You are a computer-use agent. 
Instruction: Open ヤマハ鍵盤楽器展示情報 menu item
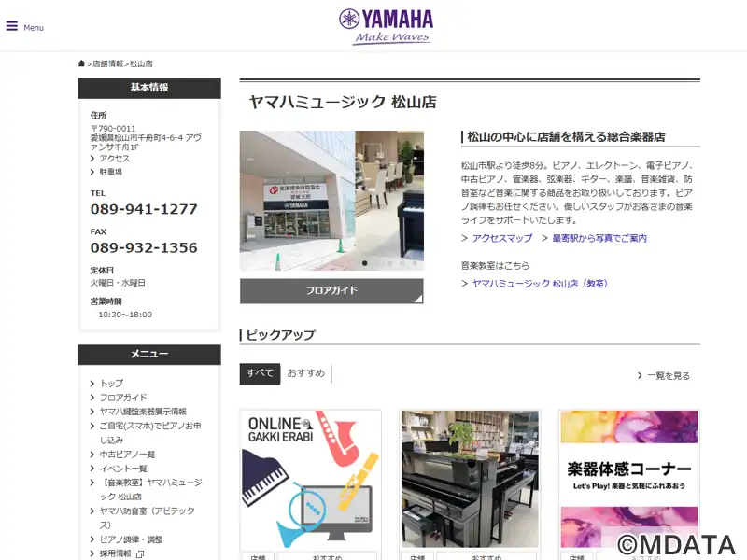coord(143,412)
